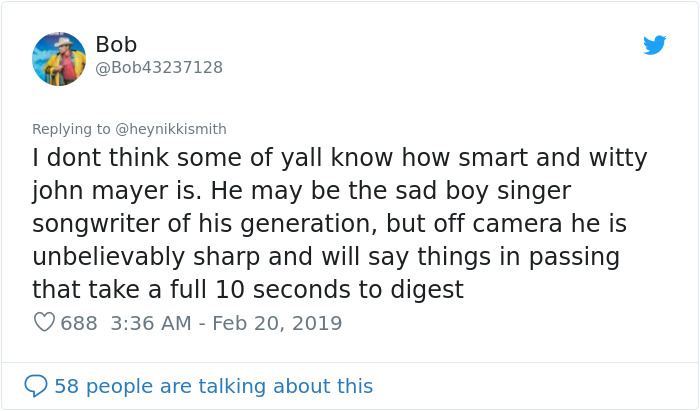Click the display name Bob
This screenshot has height=411, width=700.
tap(116, 45)
